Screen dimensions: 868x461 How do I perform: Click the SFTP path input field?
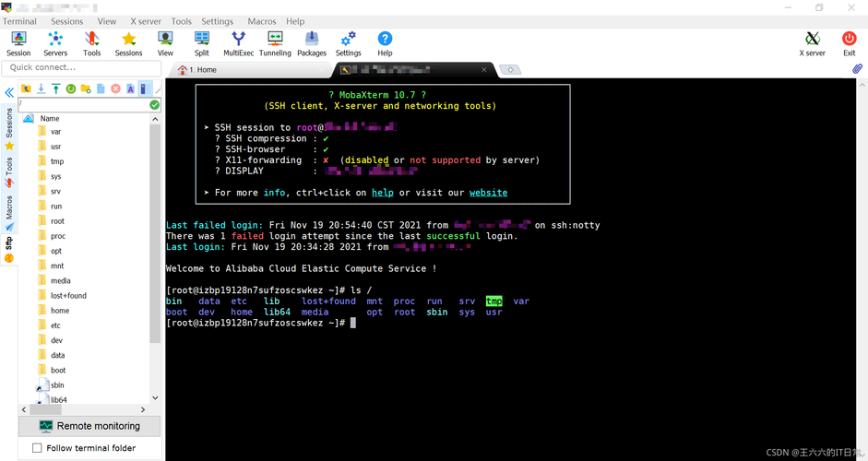(83, 104)
